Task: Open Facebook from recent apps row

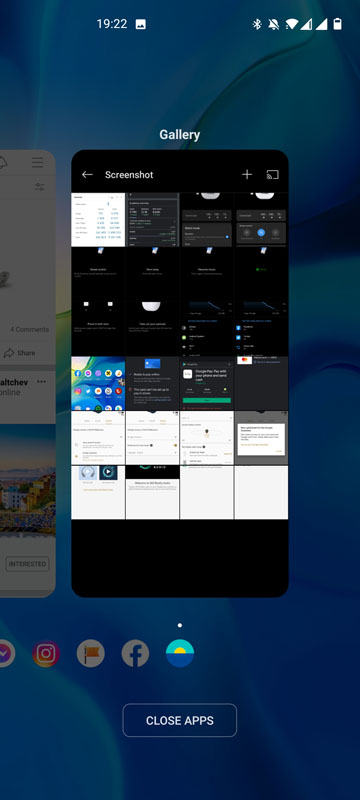Action: click(x=135, y=654)
